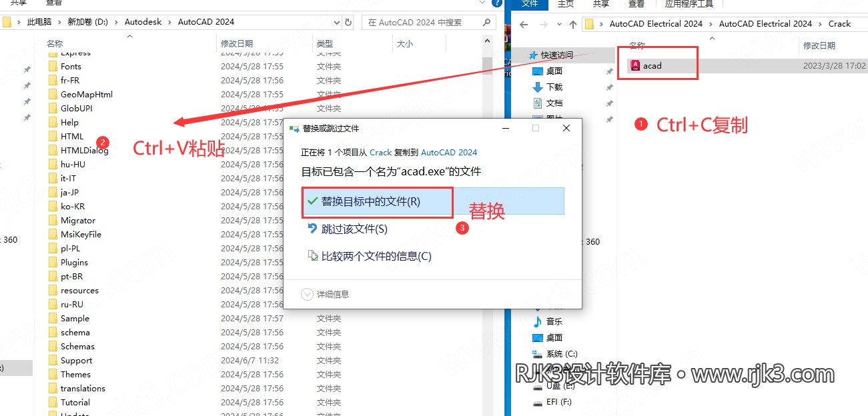Click the GeoMapHtml folder icon

(53, 94)
